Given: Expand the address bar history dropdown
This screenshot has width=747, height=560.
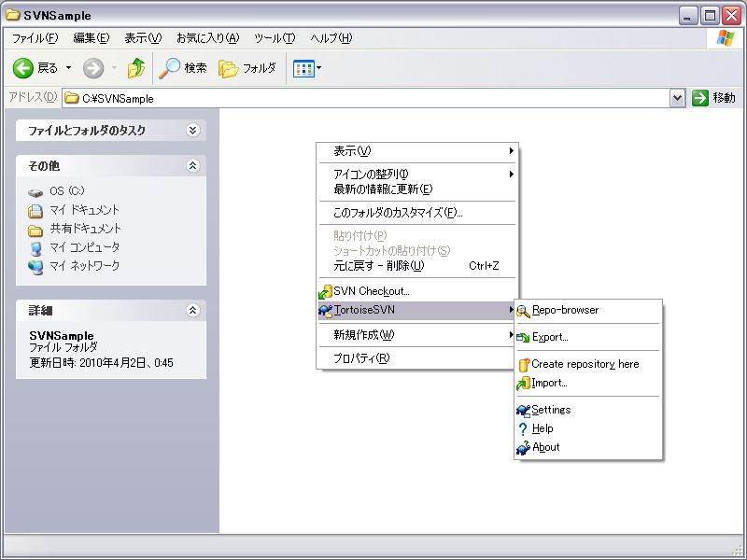Looking at the screenshot, I should click(677, 96).
